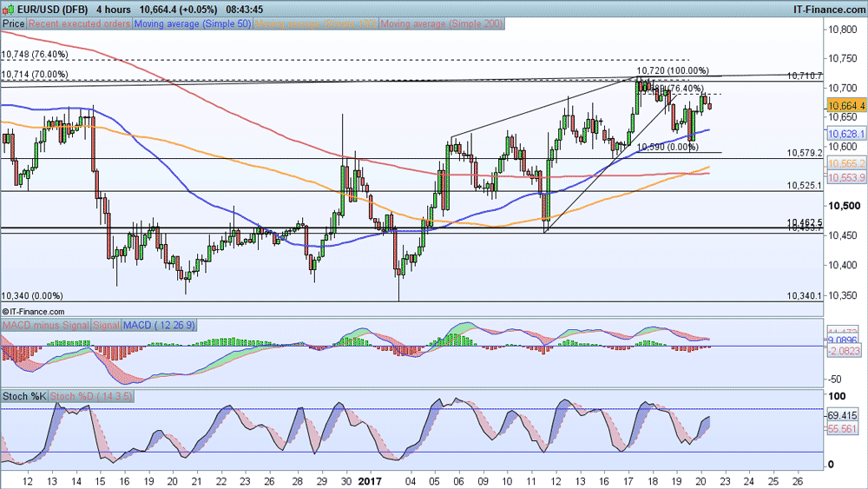Click the ©IT-Finance.com copyright text
The width and height of the screenshot is (868, 489).
(x=33, y=312)
